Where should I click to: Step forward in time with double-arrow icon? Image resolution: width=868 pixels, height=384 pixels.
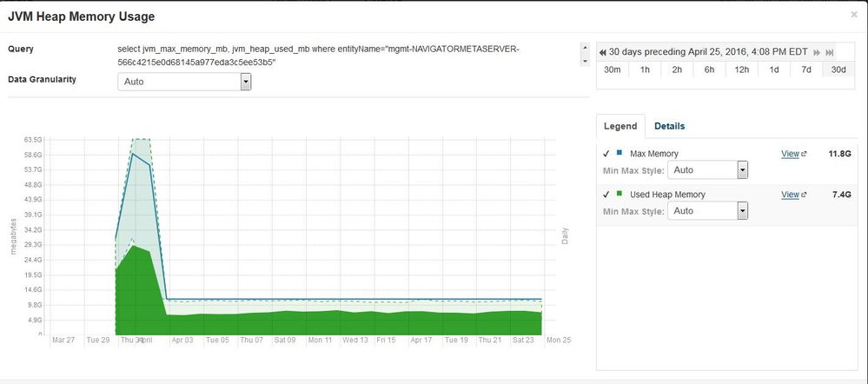tap(817, 53)
